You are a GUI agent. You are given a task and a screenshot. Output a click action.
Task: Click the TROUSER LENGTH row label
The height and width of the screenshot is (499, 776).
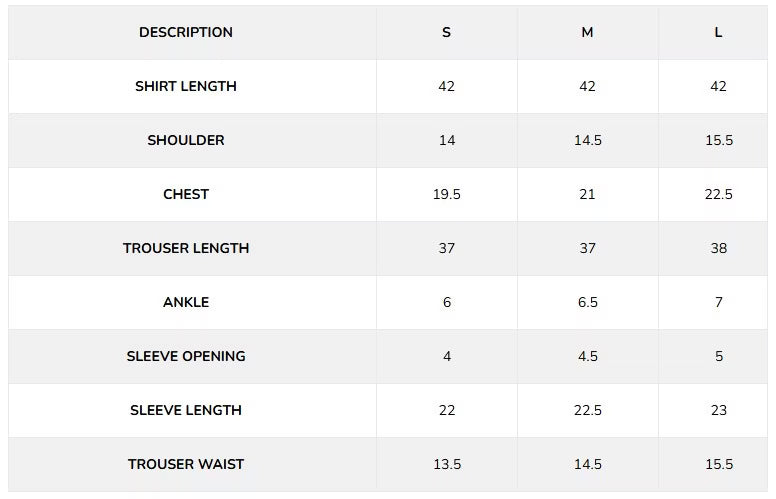click(x=186, y=248)
